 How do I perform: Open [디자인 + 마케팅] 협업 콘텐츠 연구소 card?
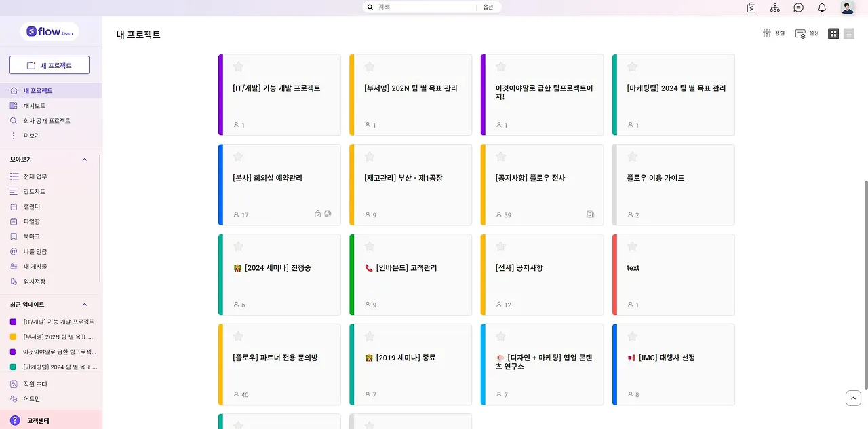(542, 365)
